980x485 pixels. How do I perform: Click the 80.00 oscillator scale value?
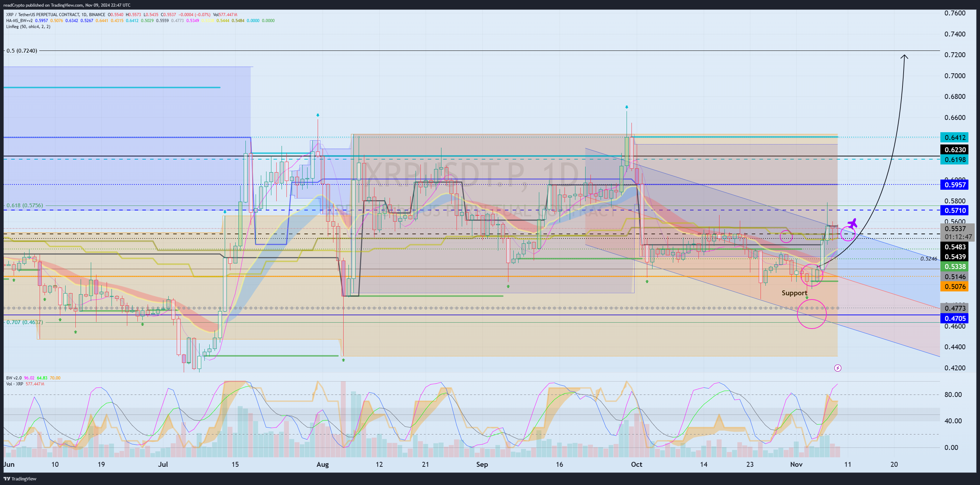(953, 395)
